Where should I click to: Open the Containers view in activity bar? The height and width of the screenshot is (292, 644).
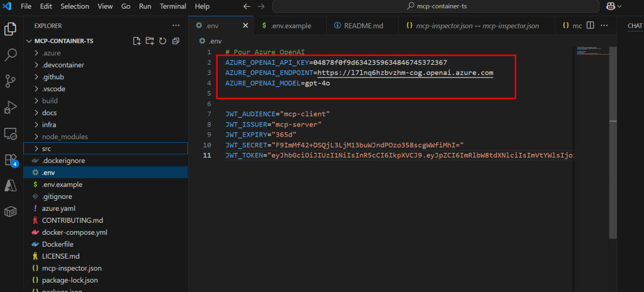[x=10, y=212]
